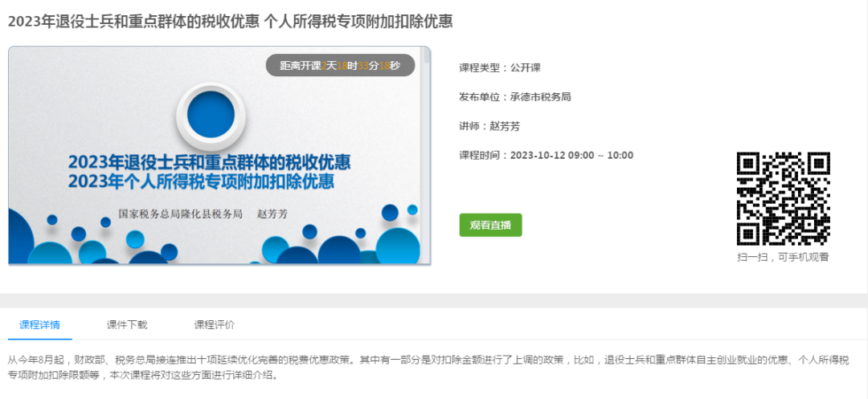This screenshot has height=399, width=868.
Task: Click the course preview slide thumbnail
Action: (x=219, y=155)
